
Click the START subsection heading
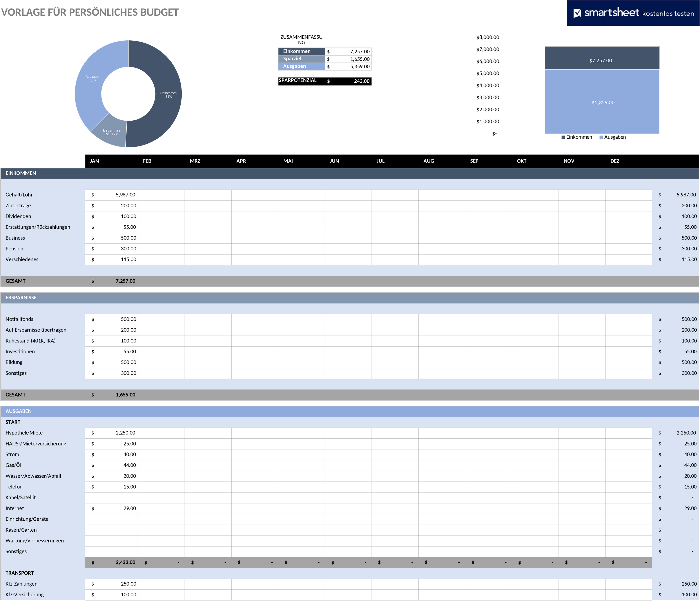click(x=13, y=422)
